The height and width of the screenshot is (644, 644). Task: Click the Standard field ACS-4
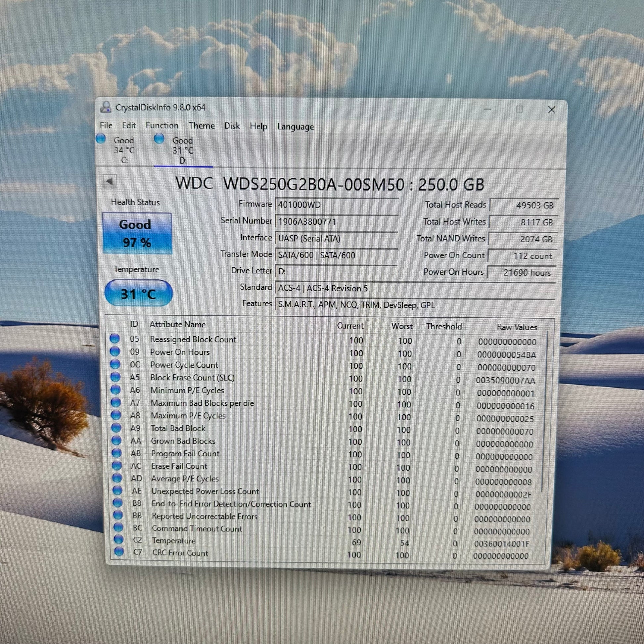415,288
